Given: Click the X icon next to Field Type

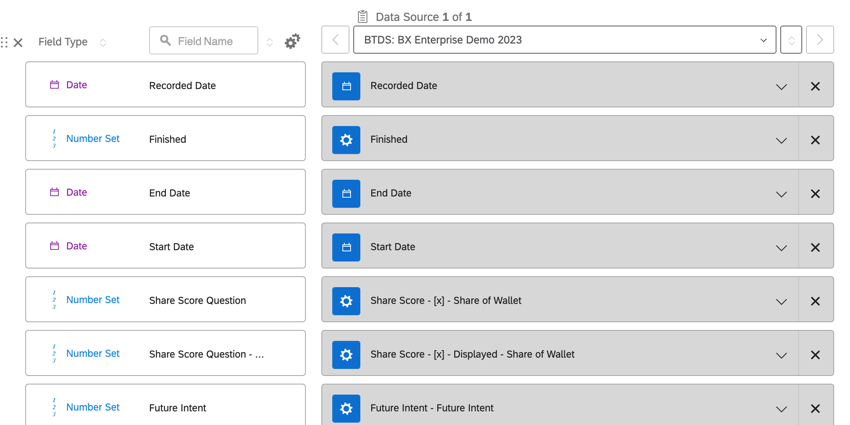Looking at the screenshot, I should 18,43.
